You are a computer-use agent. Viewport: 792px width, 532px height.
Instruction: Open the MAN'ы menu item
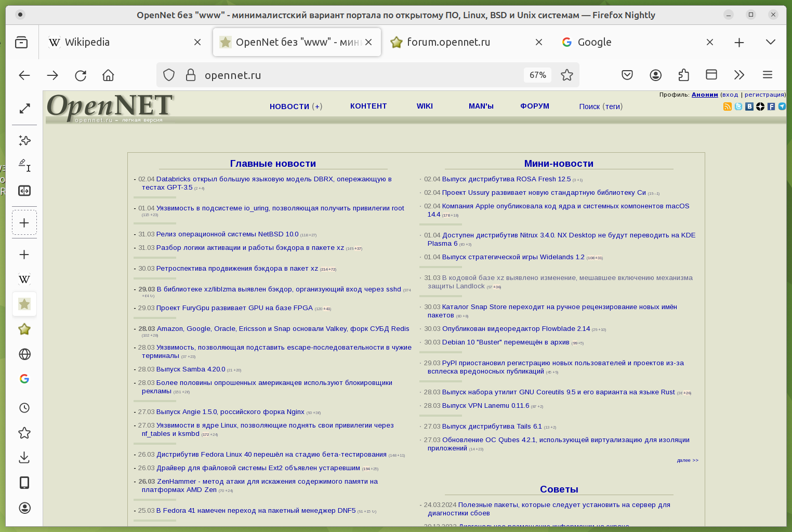point(481,106)
